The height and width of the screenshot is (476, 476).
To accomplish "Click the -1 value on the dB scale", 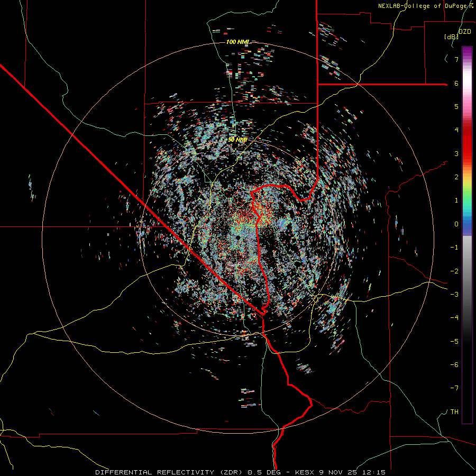I will pyautogui.click(x=454, y=248).
